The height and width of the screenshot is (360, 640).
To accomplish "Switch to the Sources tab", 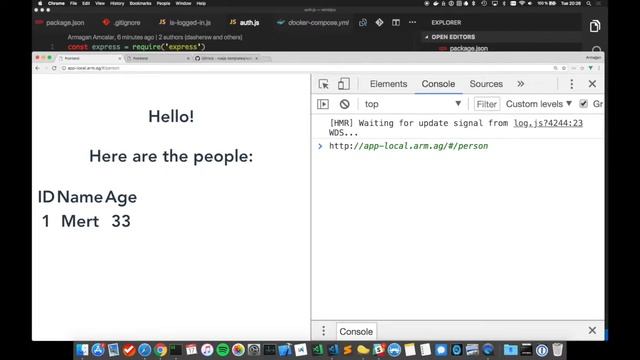I will [486, 84].
